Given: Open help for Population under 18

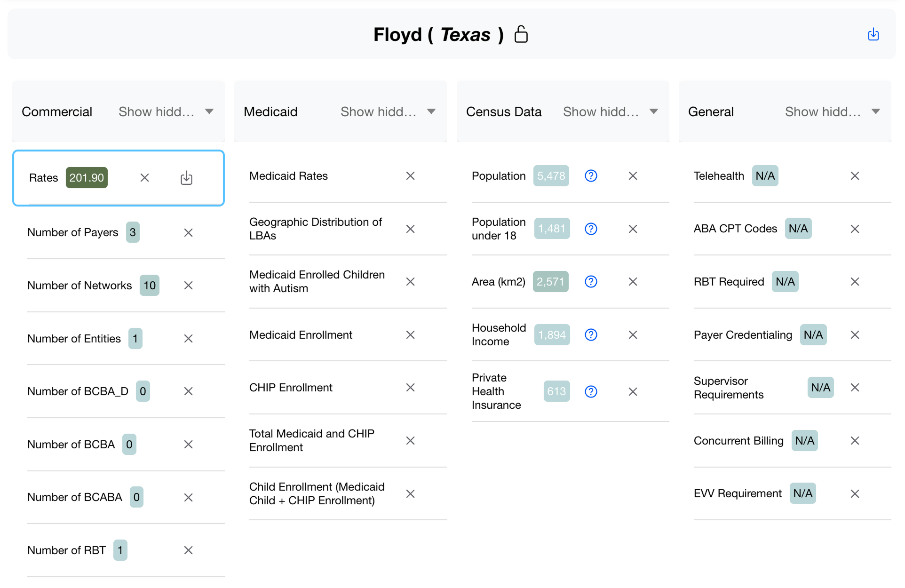Looking at the screenshot, I should click(x=591, y=229).
